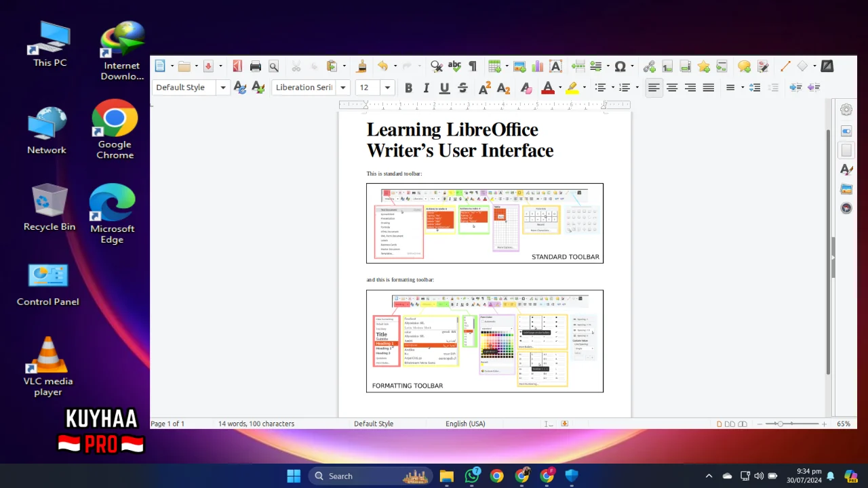Screen dimensions: 868x488
Task: Expand Undo history dropdown arrow
Action: point(394,66)
